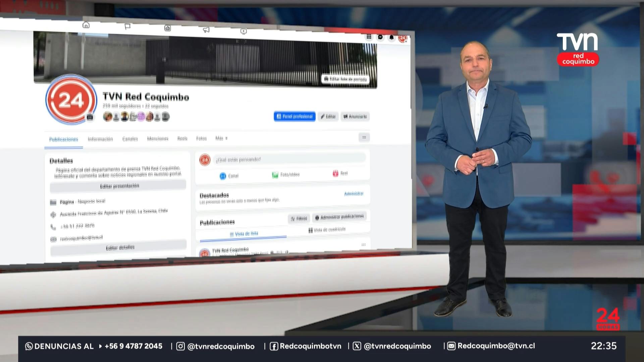Open the three-dot options beside the tabs
This screenshot has width=644, height=362.
pos(364,137)
